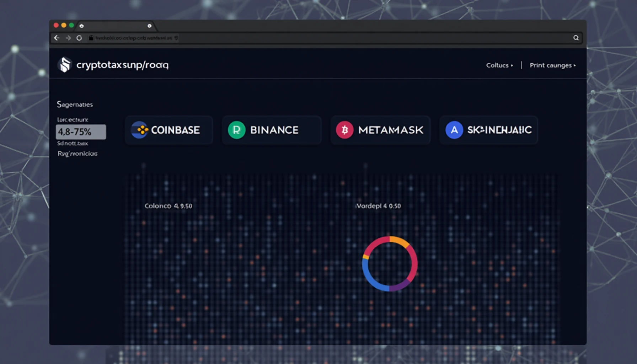Click the Sagernaties sidebar heading
637x364 pixels.
75,104
